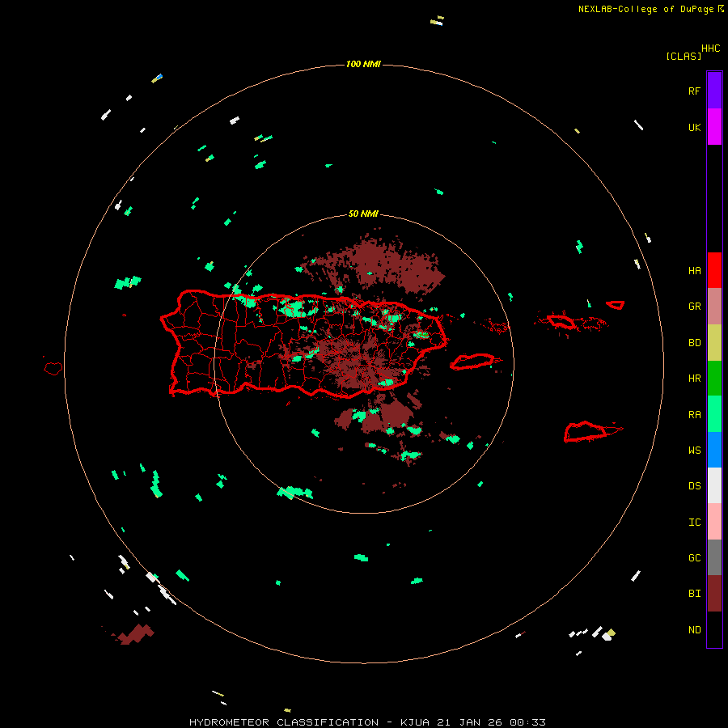Viewport: 728px width, 728px height.
Task: Click the UK legend label
Action: 694,127
